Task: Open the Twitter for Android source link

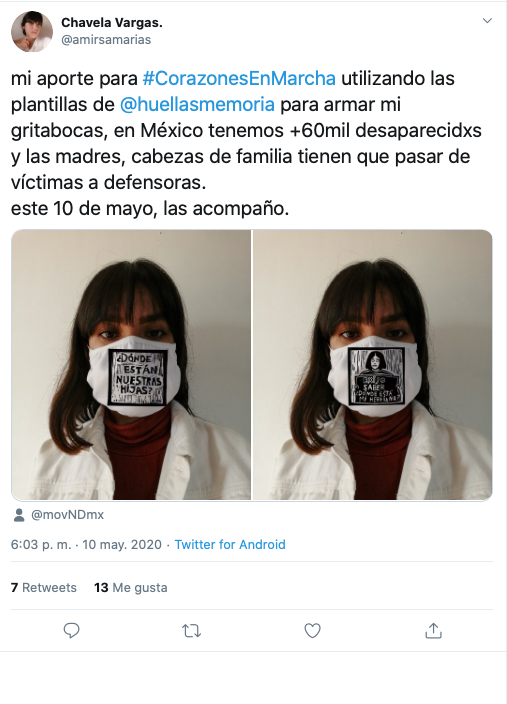Action: pyautogui.click(x=230, y=544)
